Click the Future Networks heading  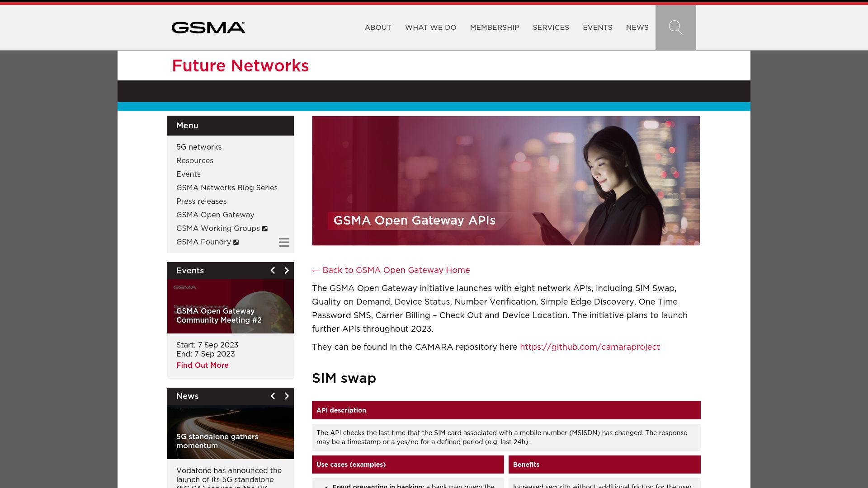click(241, 66)
